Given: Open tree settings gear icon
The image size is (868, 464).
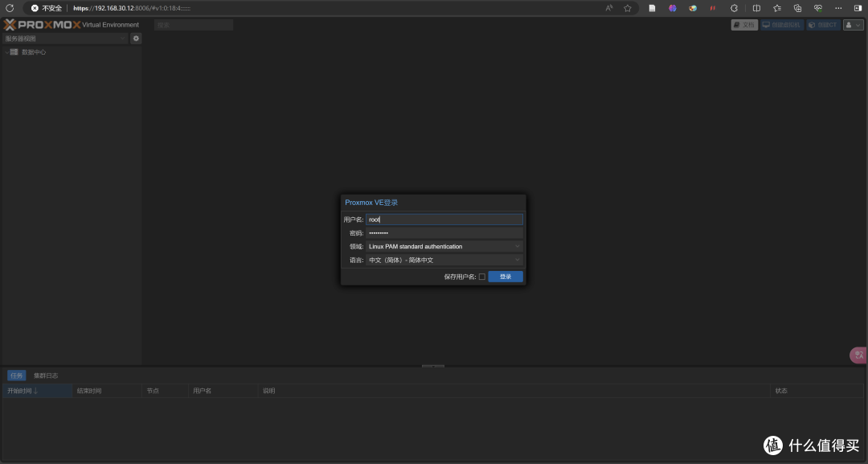Looking at the screenshot, I should (x=136, y=39).
